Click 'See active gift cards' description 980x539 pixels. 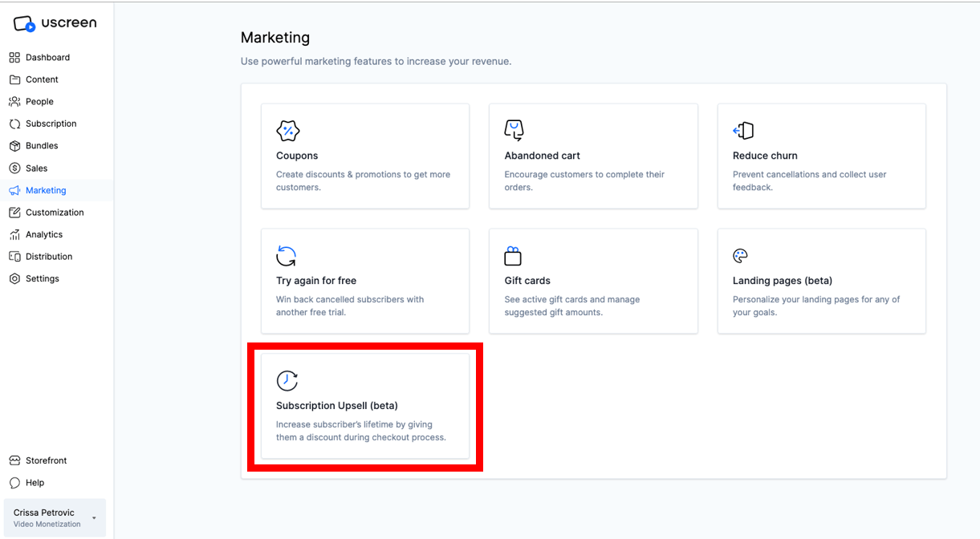click(572, 306)
